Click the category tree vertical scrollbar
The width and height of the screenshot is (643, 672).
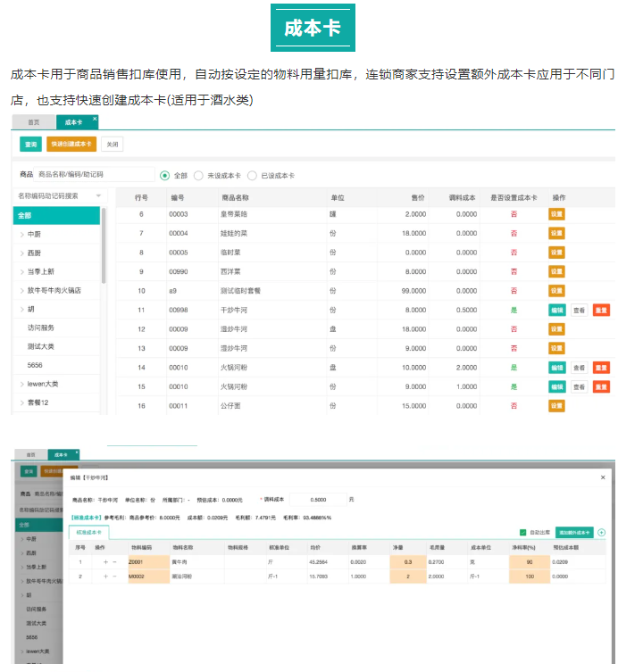pyautogui.click(x=104, y=245)
